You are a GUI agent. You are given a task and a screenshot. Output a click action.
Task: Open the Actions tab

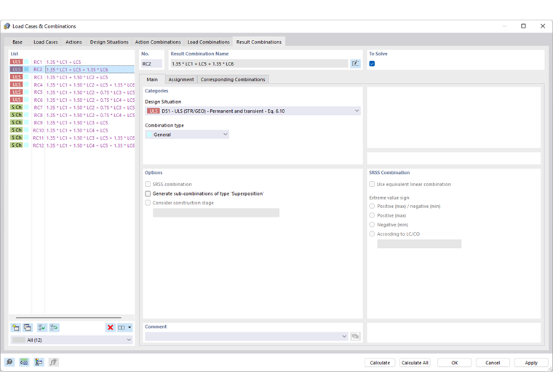[73, 41]
